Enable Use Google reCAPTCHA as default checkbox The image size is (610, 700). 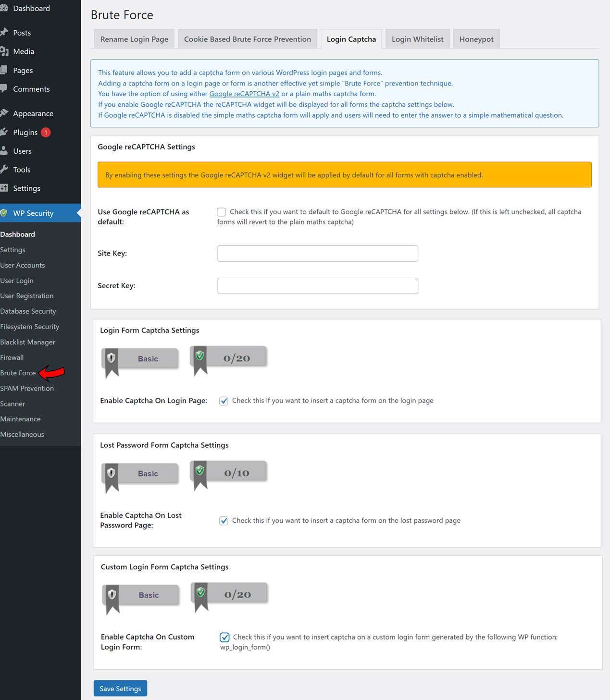click(221, 212)
